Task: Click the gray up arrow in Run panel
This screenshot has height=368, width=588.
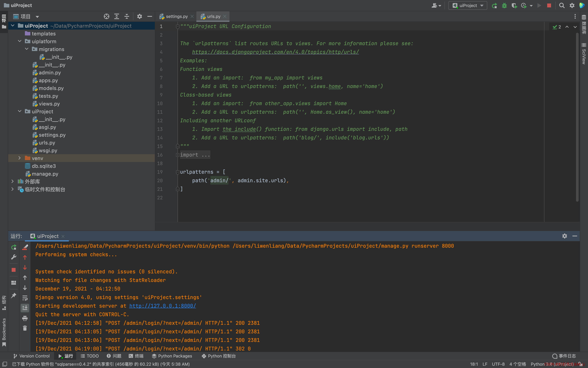Action: (x=25, y=278)
